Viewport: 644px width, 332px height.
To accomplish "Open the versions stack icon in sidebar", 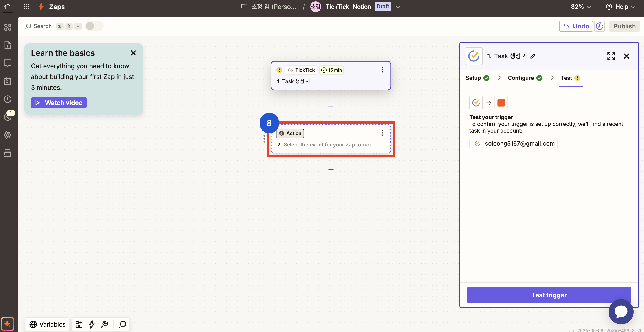I will pyautogui.click(x=7, y=153).
